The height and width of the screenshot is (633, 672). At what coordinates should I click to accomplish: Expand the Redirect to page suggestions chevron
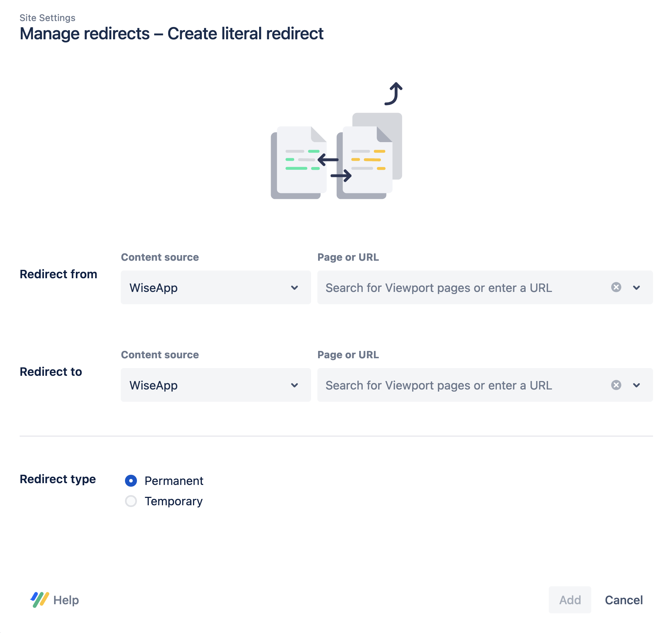(x=636, y=385)
